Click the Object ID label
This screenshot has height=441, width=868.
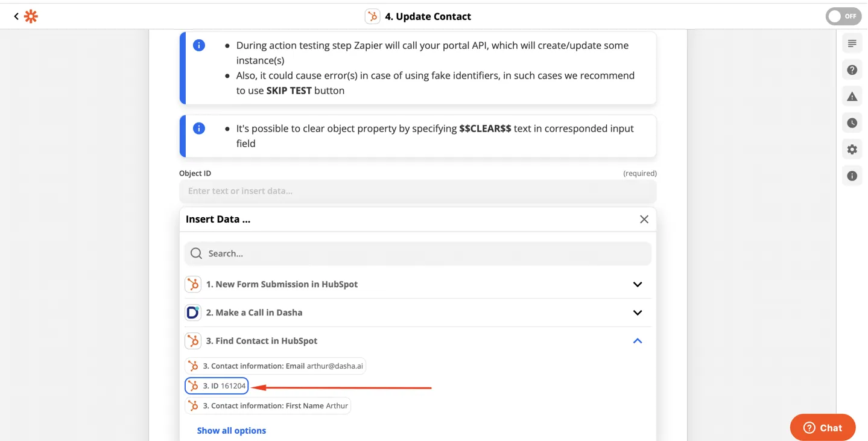point(195,173)
